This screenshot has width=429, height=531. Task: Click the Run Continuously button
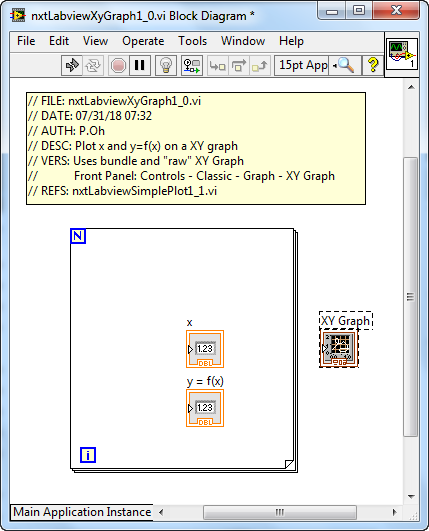pos(93,65)
